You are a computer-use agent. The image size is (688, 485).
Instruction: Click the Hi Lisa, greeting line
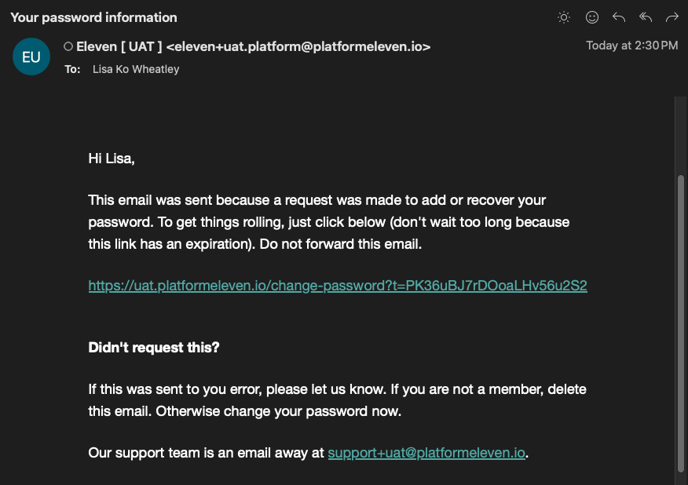pos(111,158)
